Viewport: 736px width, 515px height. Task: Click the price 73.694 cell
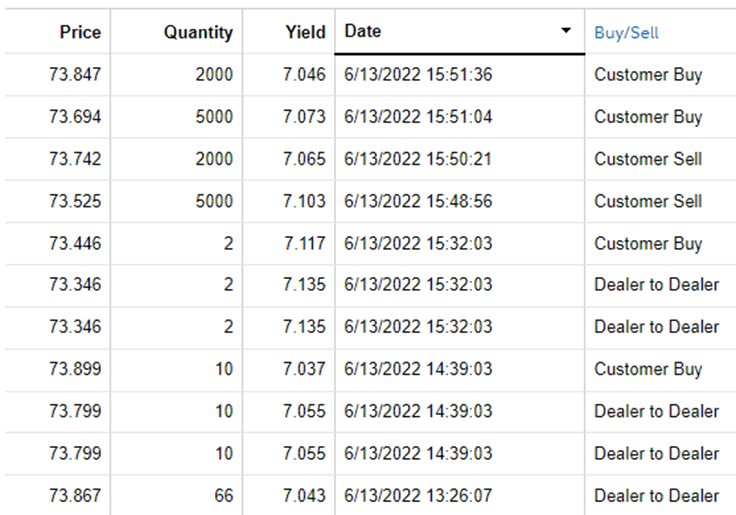click(x=74, y=117)
